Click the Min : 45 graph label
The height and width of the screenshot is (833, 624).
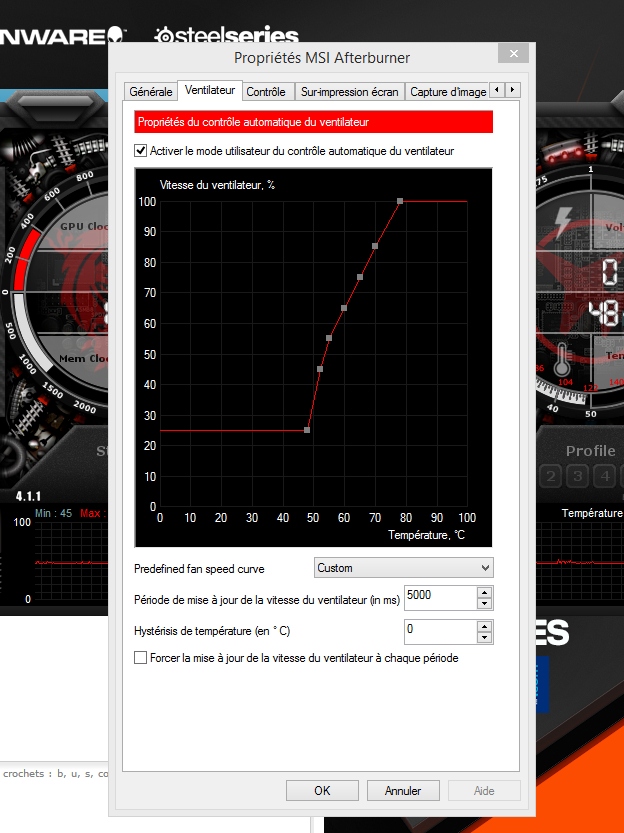[53, 513]
